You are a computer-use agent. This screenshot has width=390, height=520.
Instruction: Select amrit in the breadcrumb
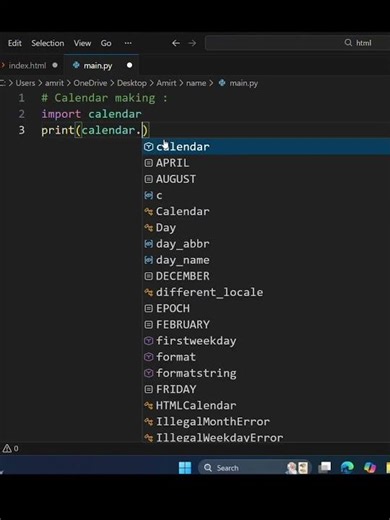(x=54, y=83)
